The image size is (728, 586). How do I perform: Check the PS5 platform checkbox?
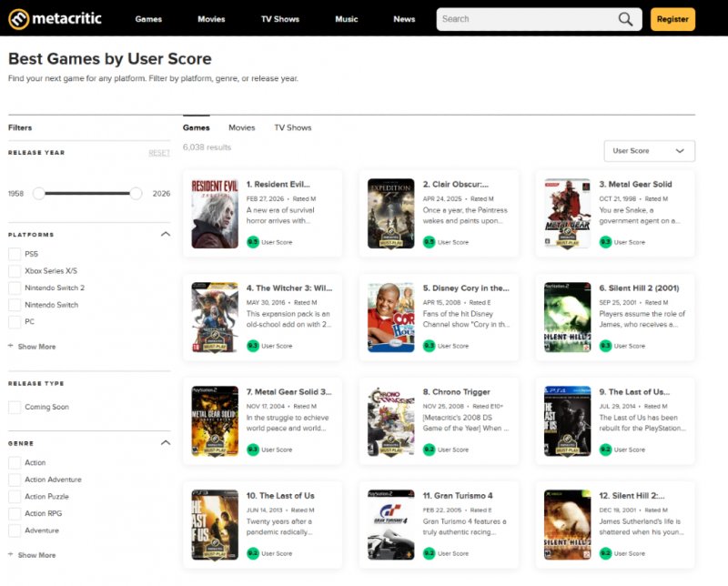point(15,255)
